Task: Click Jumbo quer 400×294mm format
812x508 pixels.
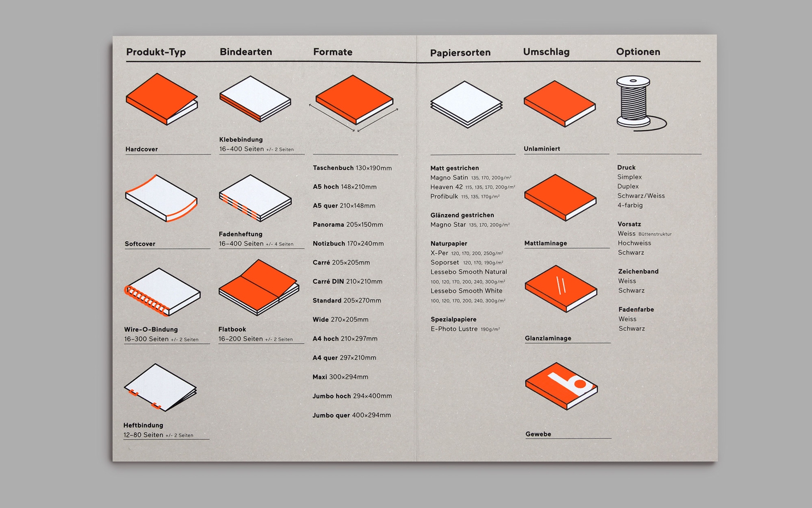Action: [352, 416]
